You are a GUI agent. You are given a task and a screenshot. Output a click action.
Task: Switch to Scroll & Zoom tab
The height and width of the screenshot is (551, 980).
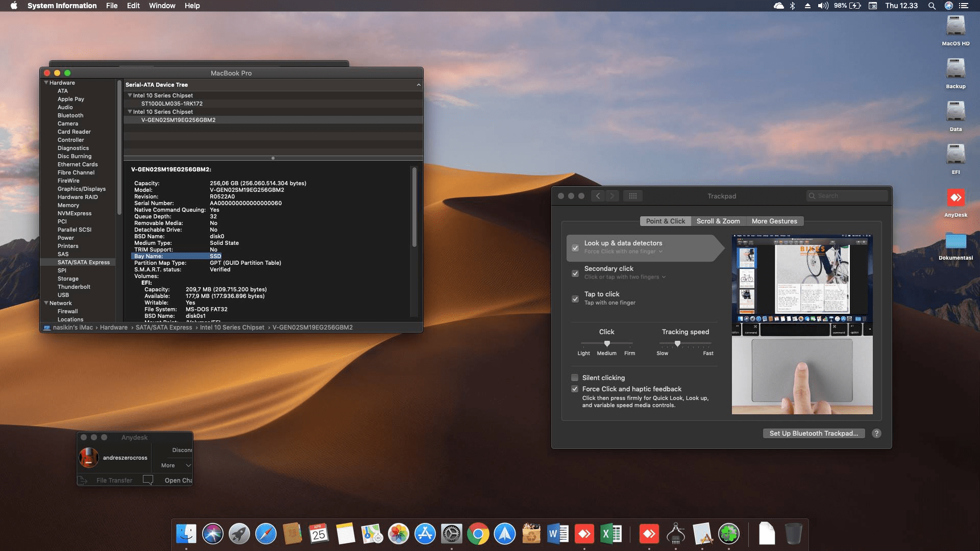pyautogui.click(x=718, y=221)
